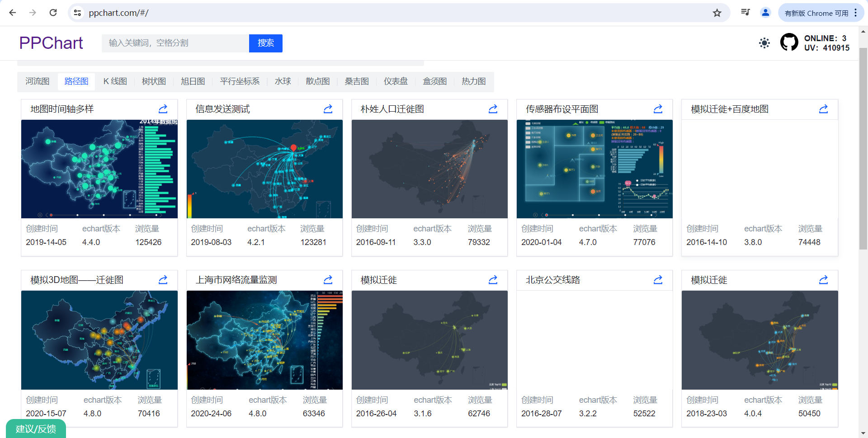Viewport: 868px width, 438px height.
Task: Toggle the dark mode sun icon
Action: (764, 43)
